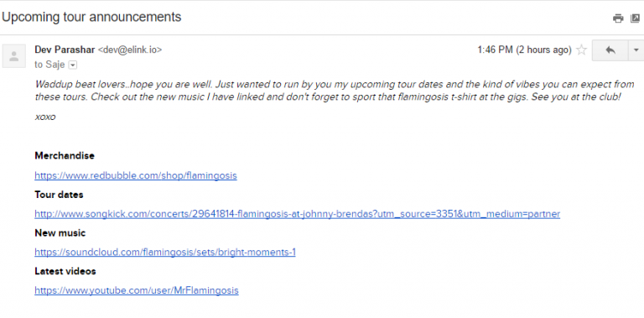This screenshot has width=644, height=318.
Task: Click the dev@elink.io email address
Action: click(130, 50)
